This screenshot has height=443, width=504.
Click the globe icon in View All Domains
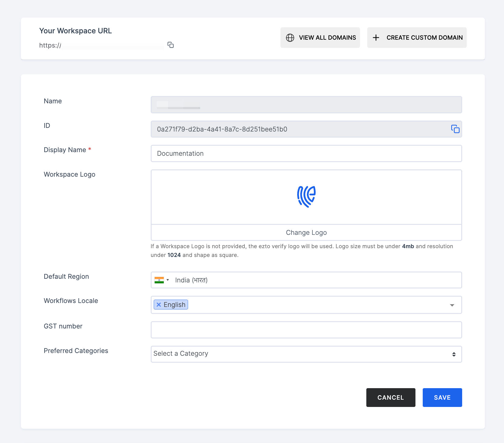(x=290, y=38)
